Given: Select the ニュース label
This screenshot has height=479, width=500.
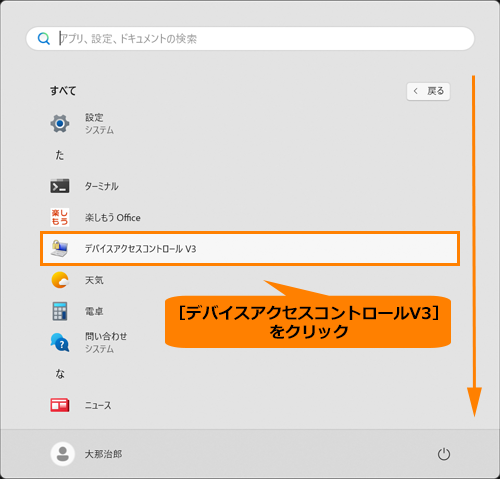Looking at the screenshot, I should pyautogui.click(x=98, y=405).
